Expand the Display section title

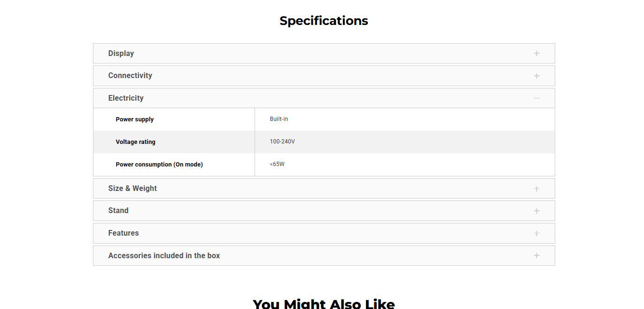click(x=121, y=54)
